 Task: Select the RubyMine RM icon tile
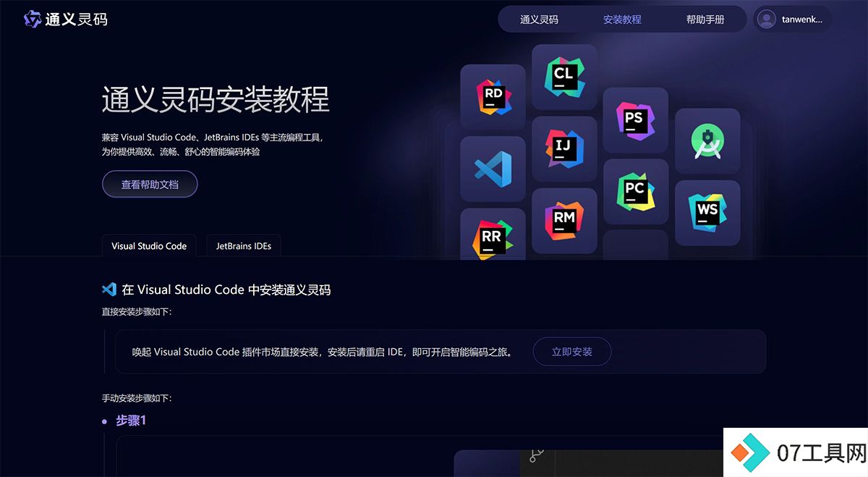(x=564, y=221)
